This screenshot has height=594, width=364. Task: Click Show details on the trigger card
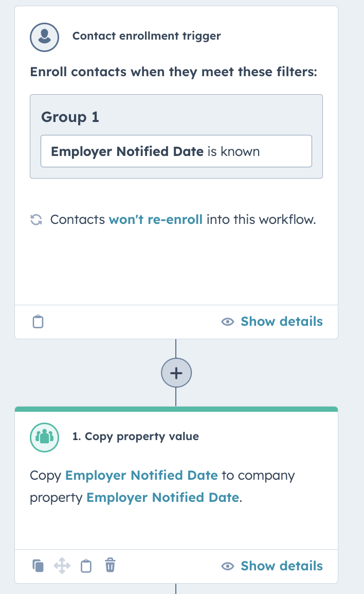(x=282, y=321)
